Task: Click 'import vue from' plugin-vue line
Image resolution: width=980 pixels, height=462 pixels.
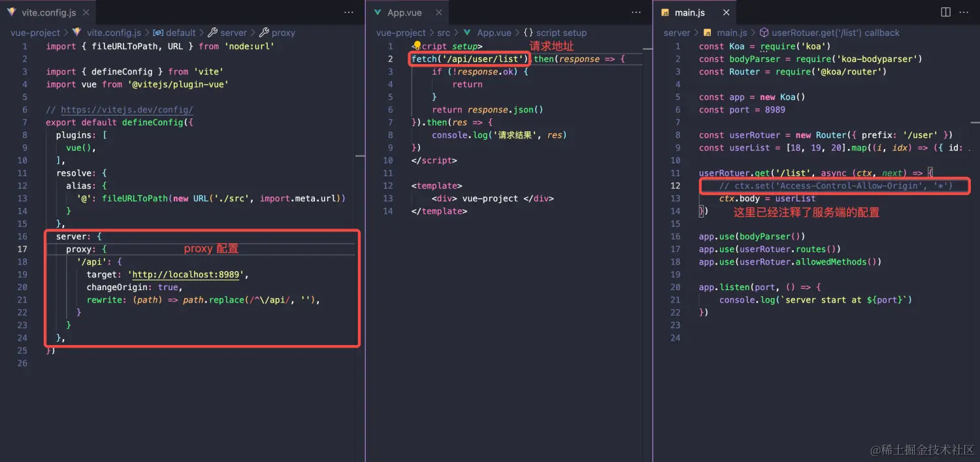Action: (x=137, y=84)
